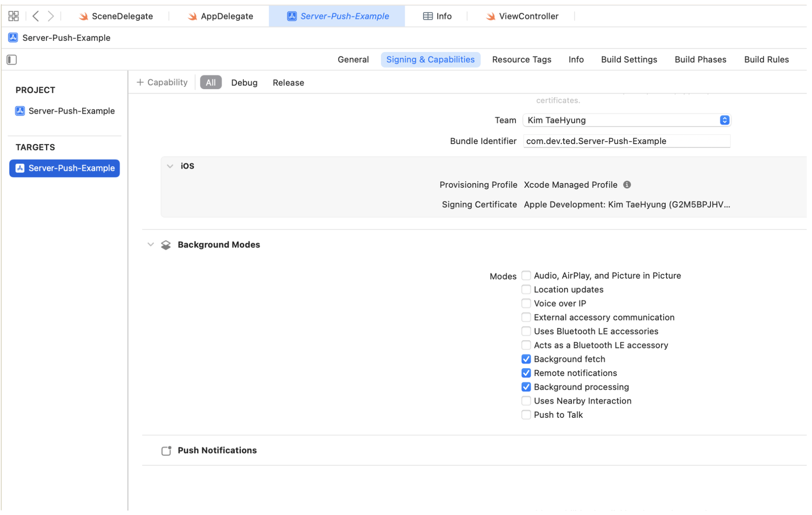Toggle the targets sidebar panel icon
The image size is (812, 515).
pyautogui.click(x=12, y=60)
